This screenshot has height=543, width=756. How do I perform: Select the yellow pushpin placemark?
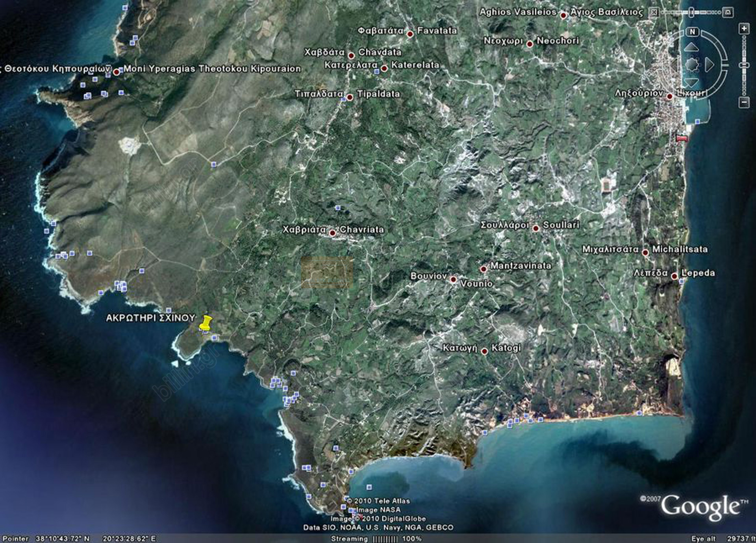pyautogui.click(x=205, y=323)
